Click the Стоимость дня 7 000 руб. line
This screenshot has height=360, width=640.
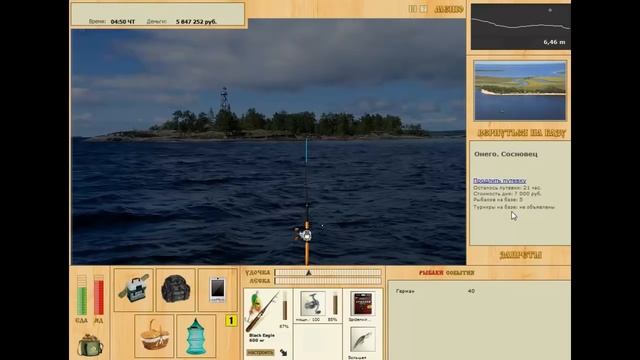(x=507, y=194)
